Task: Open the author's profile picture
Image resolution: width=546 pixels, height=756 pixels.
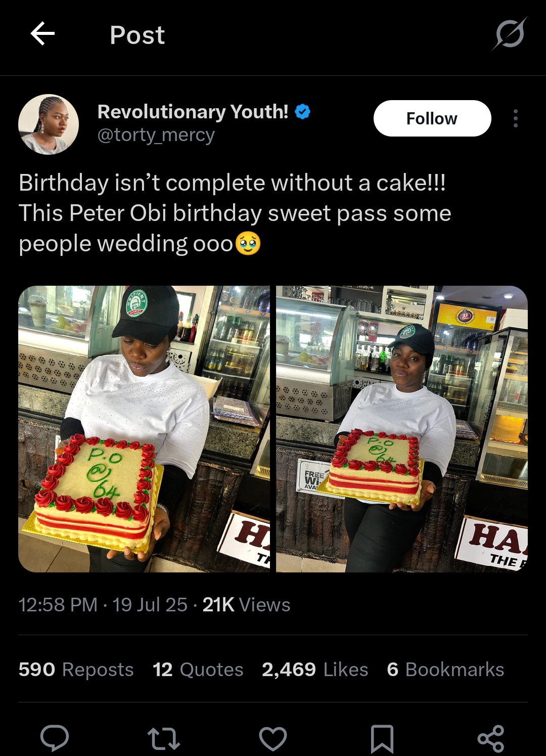Action: 49,124
